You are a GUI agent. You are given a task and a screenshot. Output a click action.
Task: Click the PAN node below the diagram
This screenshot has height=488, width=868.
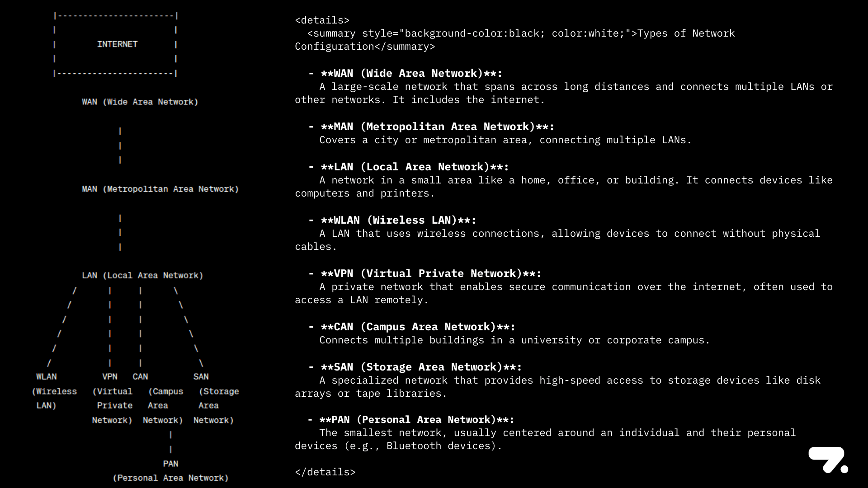(170, 464)
